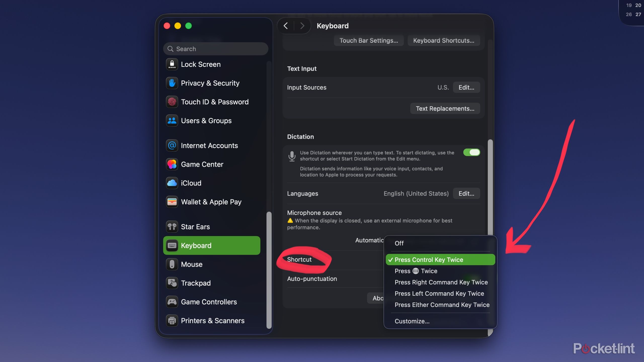
Task: Select Press globe key Twice option
Action: click(x=440, y=271)
